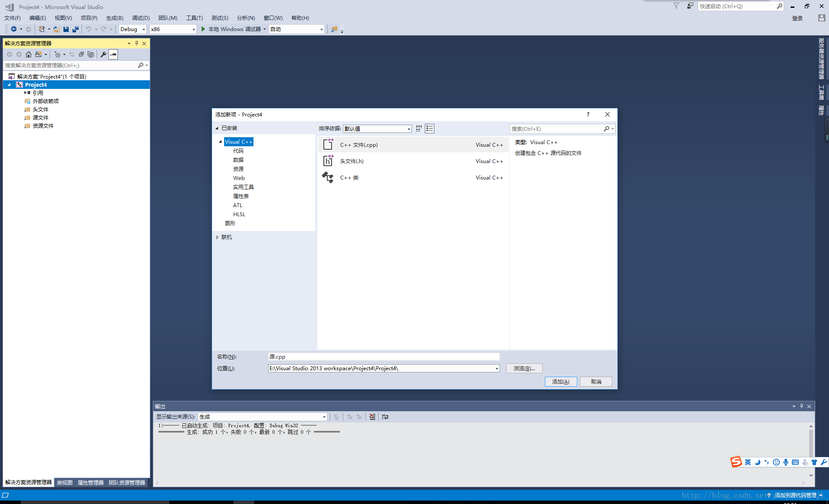The height and width of the screenshot is (504, 829).
Task: Open the 排序依据 默认值 sort dropdown
Action: click(x=377, y=129)
